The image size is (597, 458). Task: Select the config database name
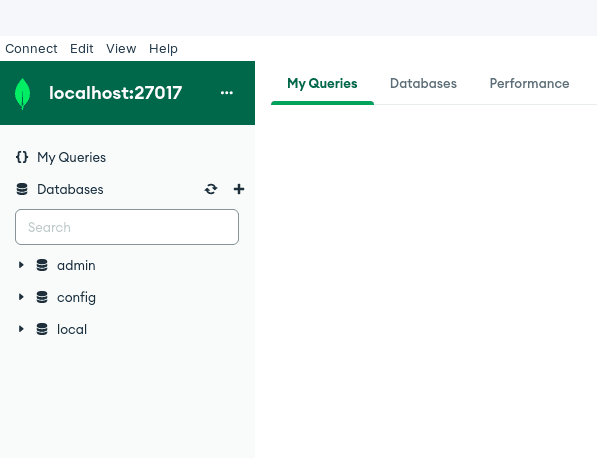76,298
